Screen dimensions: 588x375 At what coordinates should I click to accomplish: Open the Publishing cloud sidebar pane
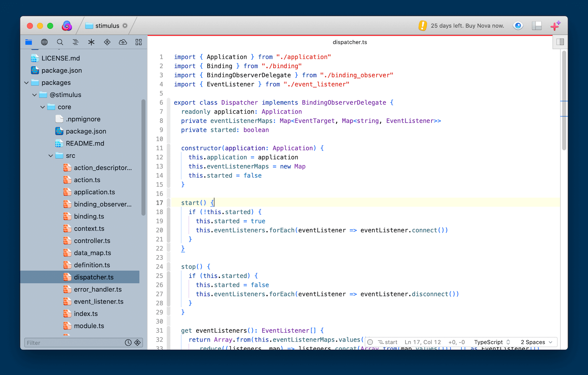pos(123,42)
